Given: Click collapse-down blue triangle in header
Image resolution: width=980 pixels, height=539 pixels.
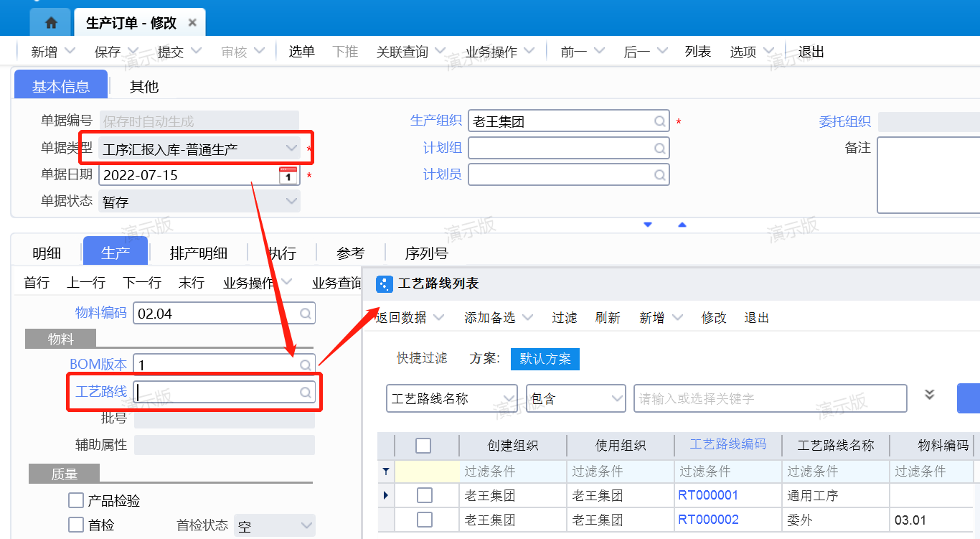Looking at the screenshot, I should tap(648, 225).
